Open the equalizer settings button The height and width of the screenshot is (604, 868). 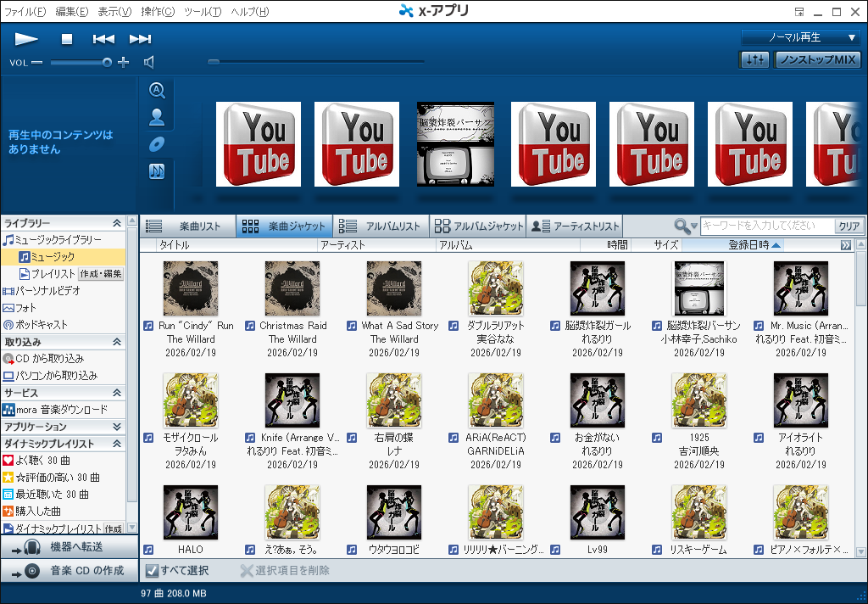[754, 60]
